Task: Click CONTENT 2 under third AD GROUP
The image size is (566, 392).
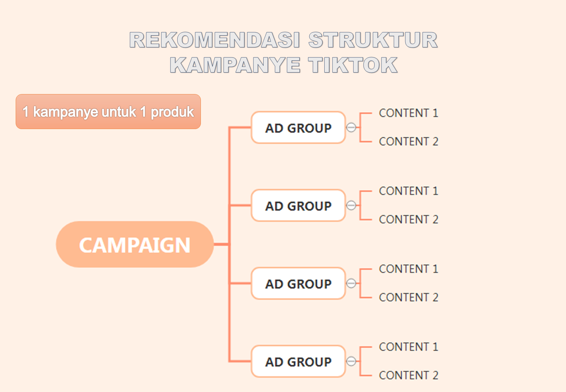Action: pos(409,297)
